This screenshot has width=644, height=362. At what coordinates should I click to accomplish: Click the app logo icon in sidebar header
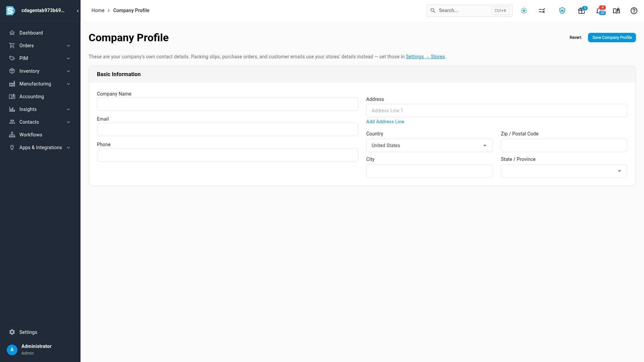pos(11,11)
